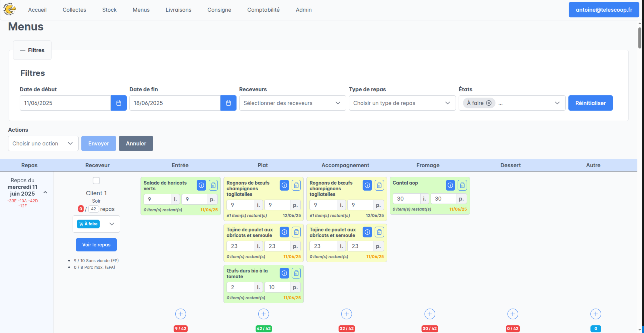Screen dimensions: 644x333
Task: Check the Client 1 receiver checkbox
Action: tap(96, 180)
